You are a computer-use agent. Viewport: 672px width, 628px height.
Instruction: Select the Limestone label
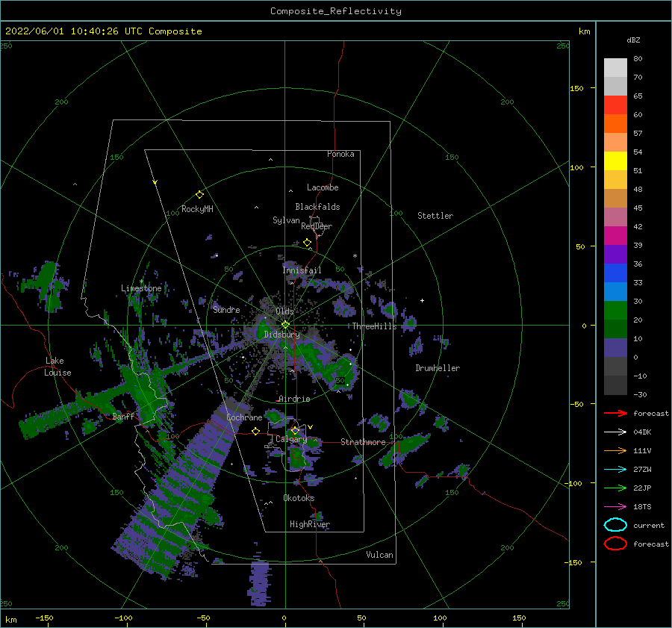pos(141,288)
